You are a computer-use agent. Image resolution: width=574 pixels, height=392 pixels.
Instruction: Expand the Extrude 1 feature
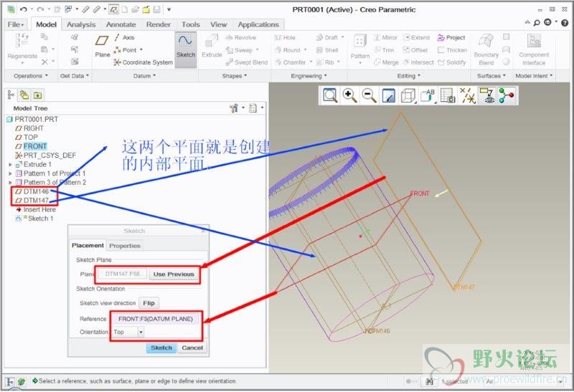pos(11,165)
